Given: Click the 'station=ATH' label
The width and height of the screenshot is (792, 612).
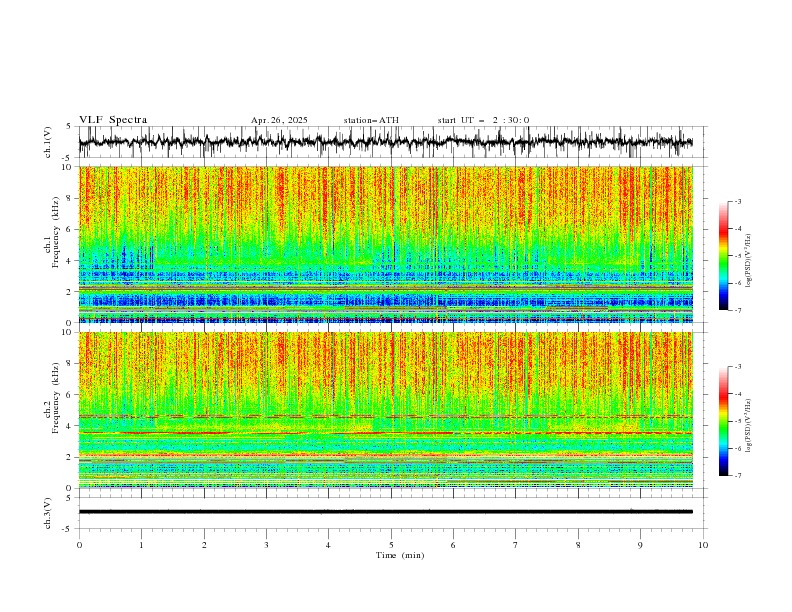Looking at the screenshot, I should pos(371,120).
